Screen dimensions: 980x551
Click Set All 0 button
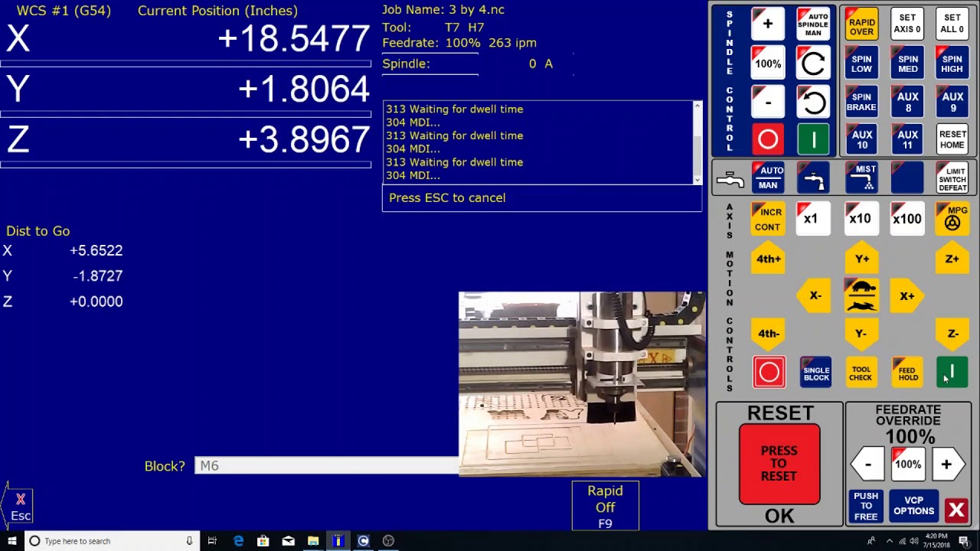point(952,24)
